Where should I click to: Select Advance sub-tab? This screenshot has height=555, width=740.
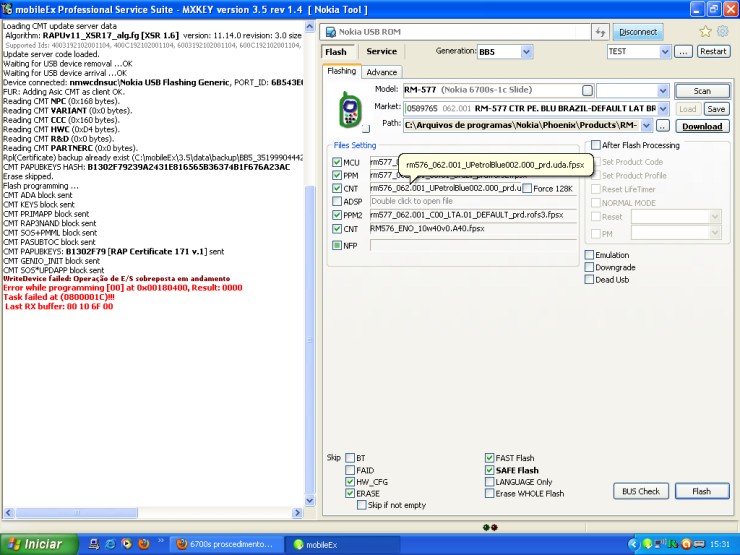pos(382,72)
